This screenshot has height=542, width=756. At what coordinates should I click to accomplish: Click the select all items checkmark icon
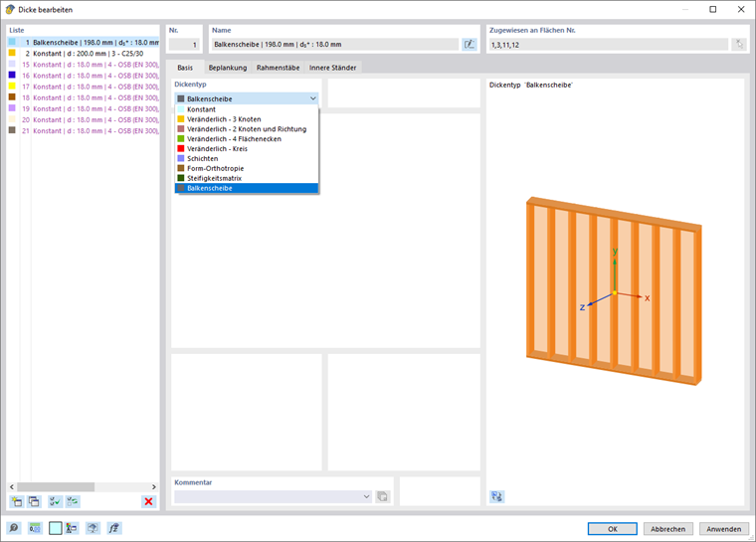[x=56, y=501]
